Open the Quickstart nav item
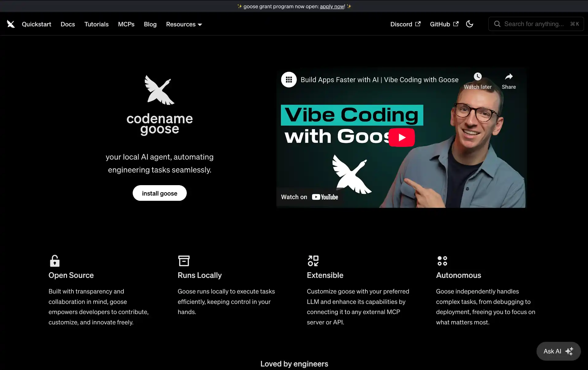The width and height of the screenshot is (588, 370). click(36, 24)
